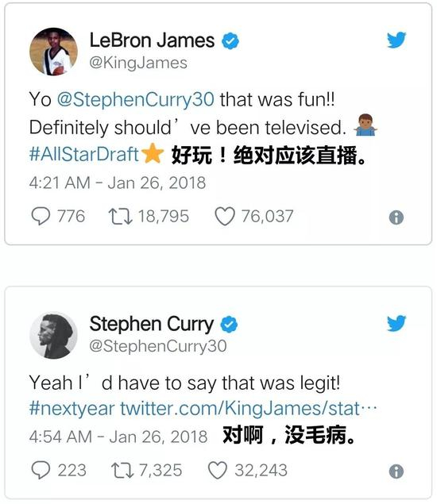Click the reply bubble icon on LeBron's tweet
The height and width of the screenshot is (504, 437).
41,216
